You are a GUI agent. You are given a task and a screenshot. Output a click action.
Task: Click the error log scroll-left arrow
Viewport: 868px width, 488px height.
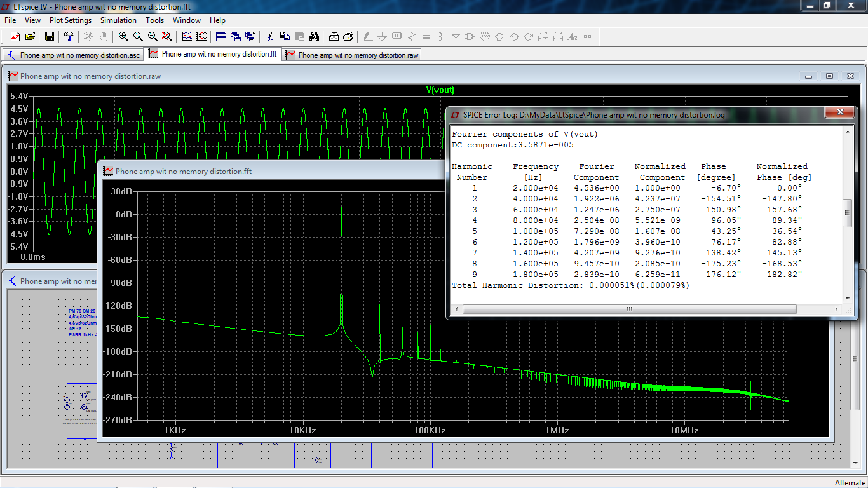tap(455, 309)
